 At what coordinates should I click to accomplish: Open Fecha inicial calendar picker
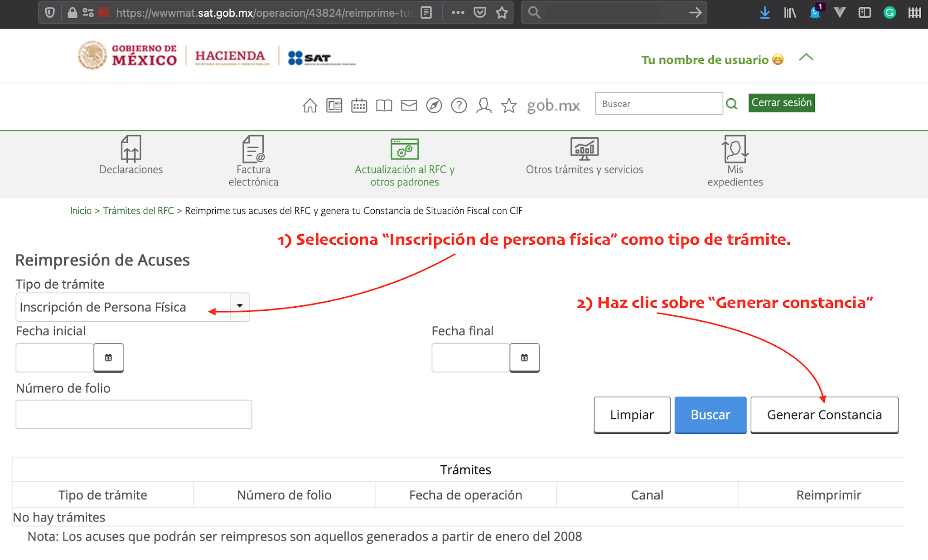click(x=108, y=357)
